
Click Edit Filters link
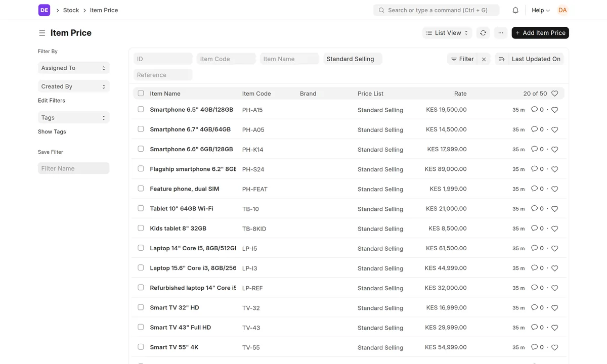tap(52, 101)
